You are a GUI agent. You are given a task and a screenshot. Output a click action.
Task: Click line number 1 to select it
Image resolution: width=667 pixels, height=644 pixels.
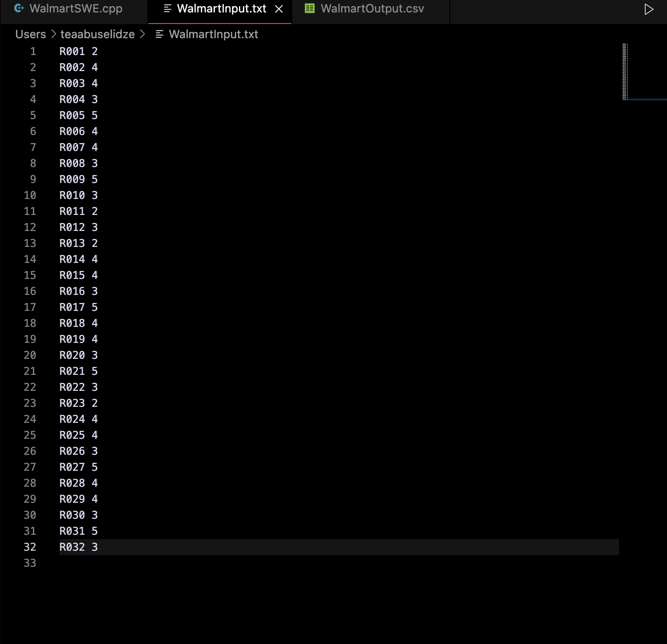(33, 51)
